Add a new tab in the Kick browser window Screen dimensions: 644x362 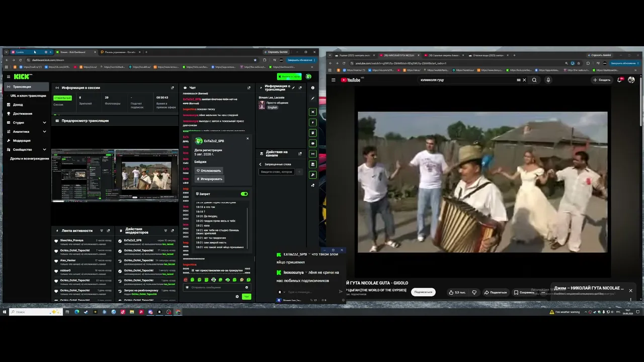146,52
